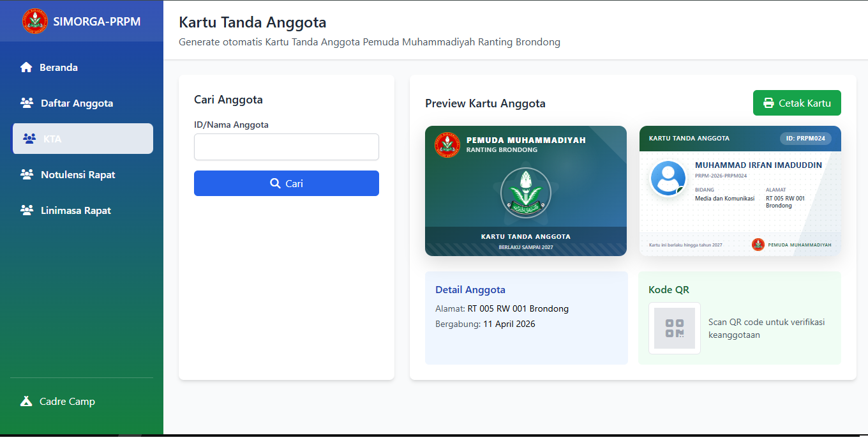Screen dimensions: 868x440
Task: Open the Cadre Camp link
Action: click(67, 402)
